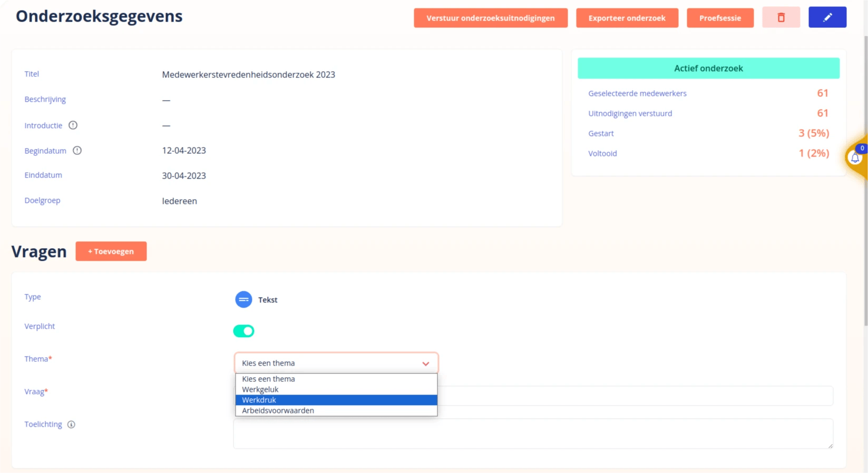Image resolution: width=868 pixels, height=473 pixels.
Task: Toggle the Verplicht switch
Action: click(x=243, y=331)
